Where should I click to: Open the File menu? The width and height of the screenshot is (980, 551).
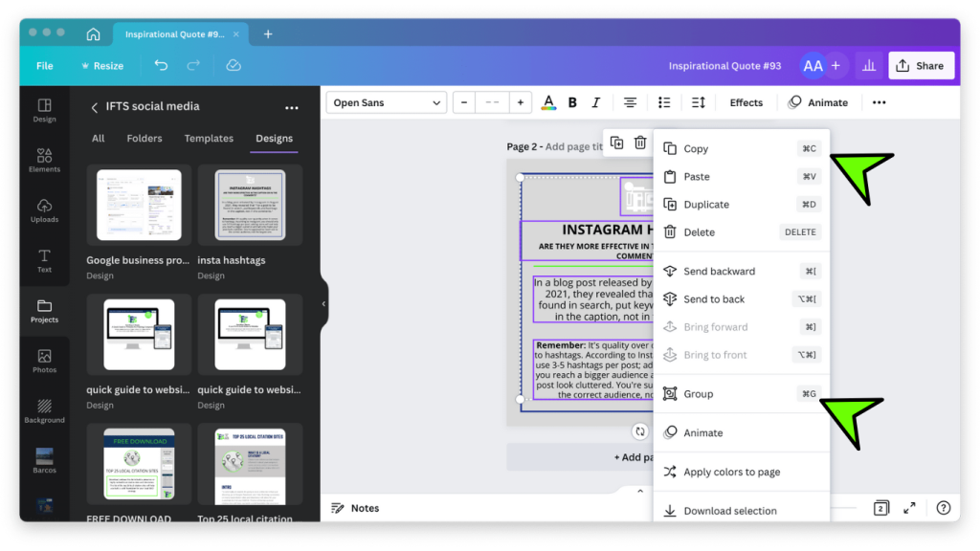(x=44, y=66)
